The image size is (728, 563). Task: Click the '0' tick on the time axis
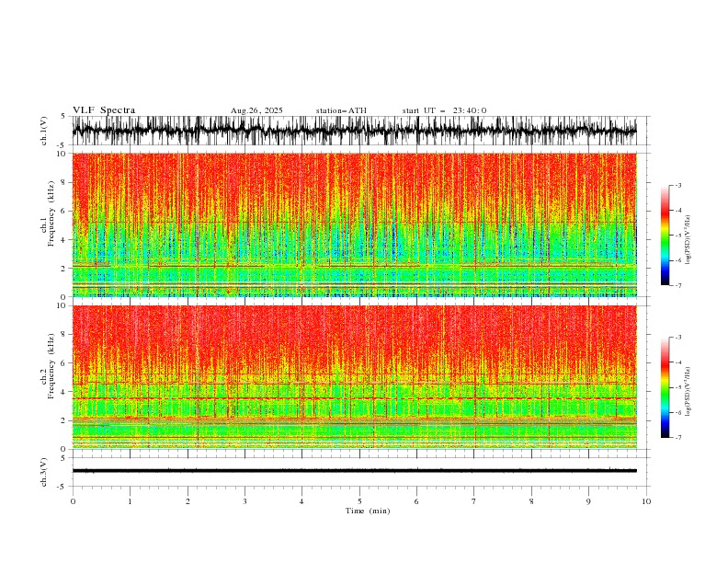pos(73,501)
